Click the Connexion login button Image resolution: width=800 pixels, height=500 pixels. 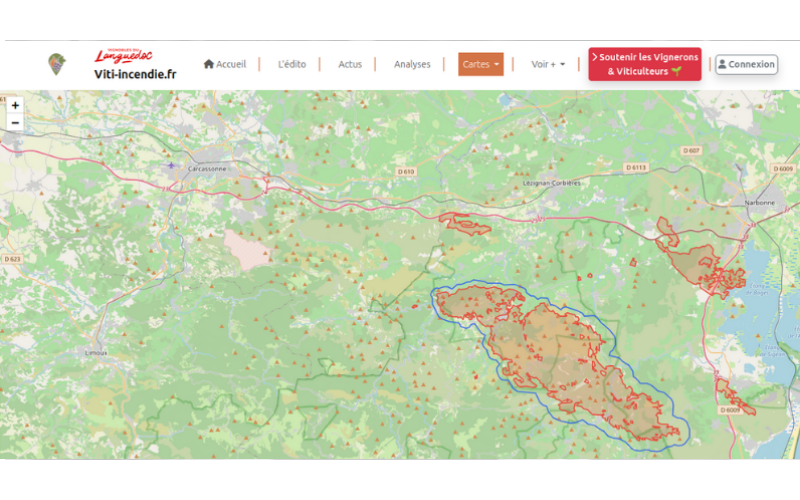(746, 64)
